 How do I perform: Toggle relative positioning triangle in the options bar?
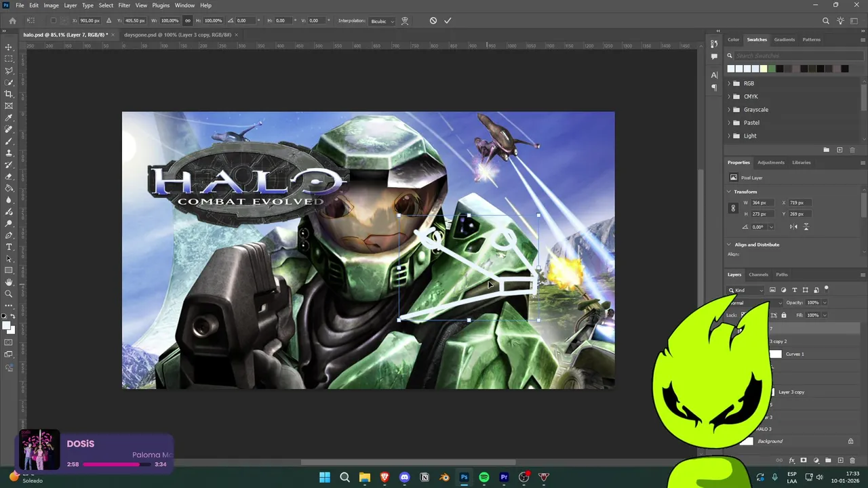(x=108, y=20)
